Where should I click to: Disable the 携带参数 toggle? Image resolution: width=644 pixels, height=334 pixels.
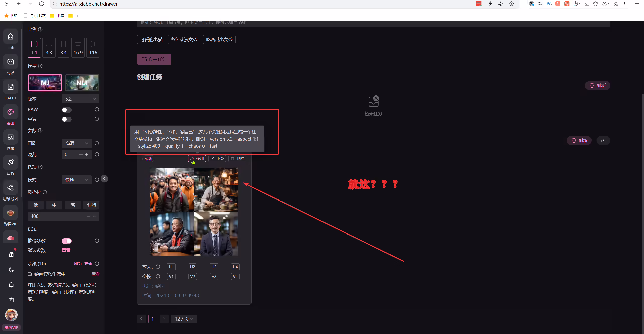(x=67, y=241)
